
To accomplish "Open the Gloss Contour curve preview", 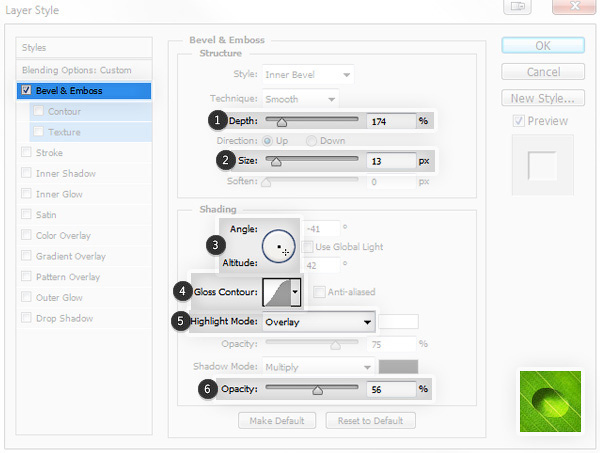I will click(x=276, y=292).
